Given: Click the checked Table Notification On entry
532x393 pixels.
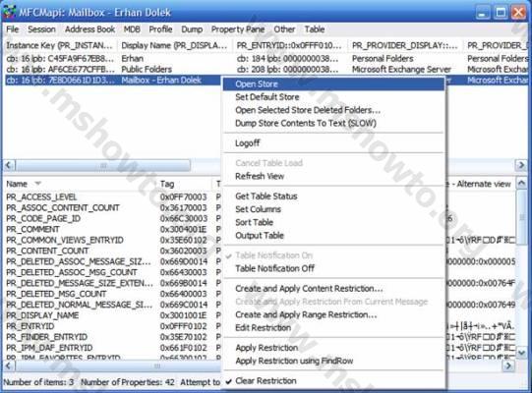Looking at the screenshot, I should point(273,255).
